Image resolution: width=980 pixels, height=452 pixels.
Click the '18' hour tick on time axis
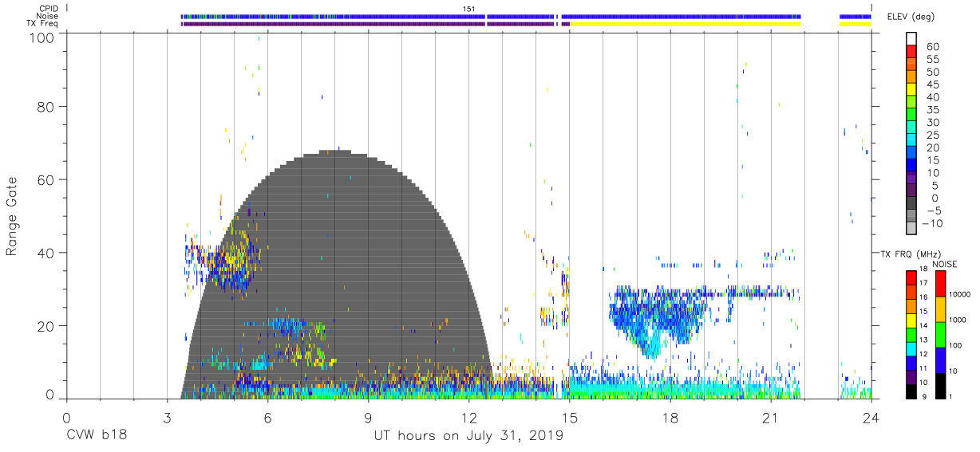(670, 418)
